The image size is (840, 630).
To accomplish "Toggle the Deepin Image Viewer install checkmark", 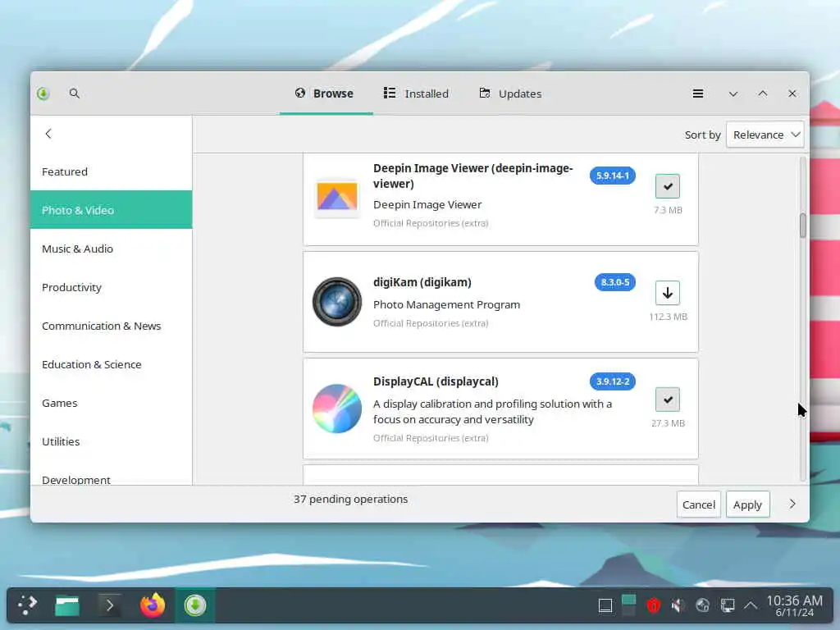I will tap(668, 186).
